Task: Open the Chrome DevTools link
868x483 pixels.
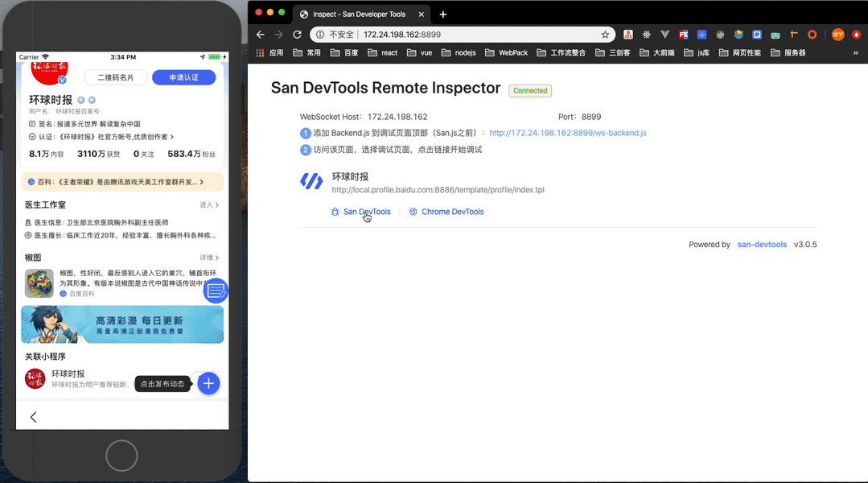Action: pyautogui.click(x=446, y=212)
